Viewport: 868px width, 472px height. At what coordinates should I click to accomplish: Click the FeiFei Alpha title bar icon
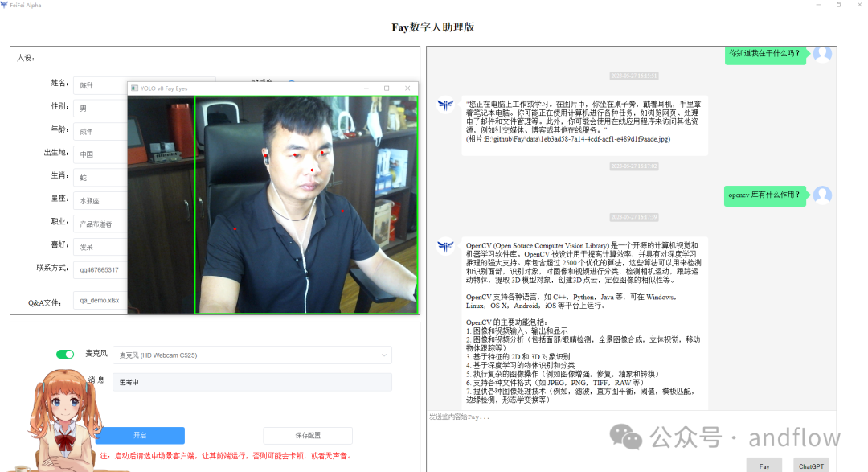pyautogui.click(x=4, y=5)
